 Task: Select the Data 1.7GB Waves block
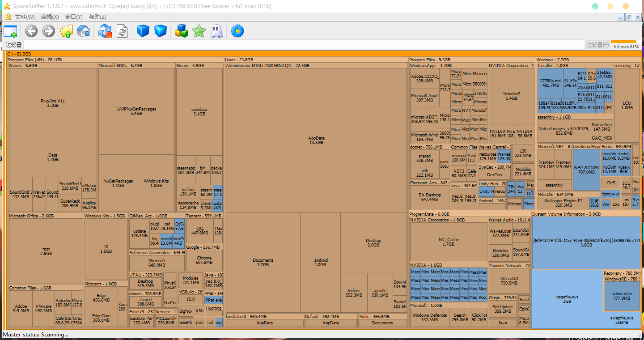53,157
